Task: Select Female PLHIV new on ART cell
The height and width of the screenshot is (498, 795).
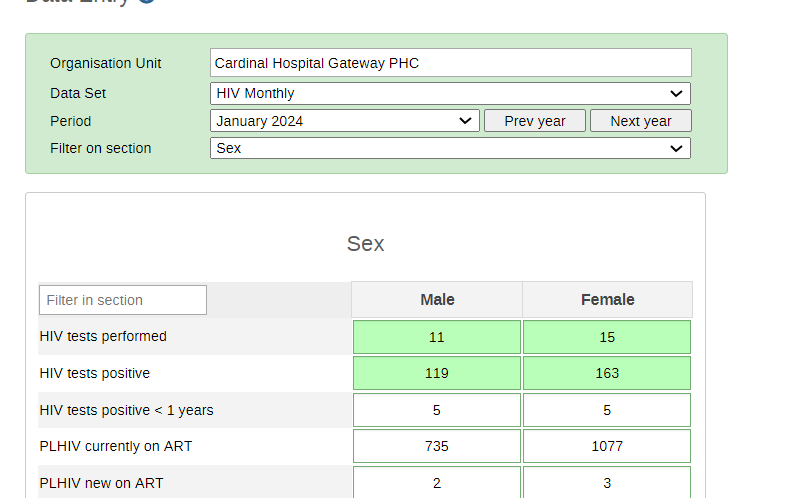Action: pyautogui.click(x=607, y=482)
